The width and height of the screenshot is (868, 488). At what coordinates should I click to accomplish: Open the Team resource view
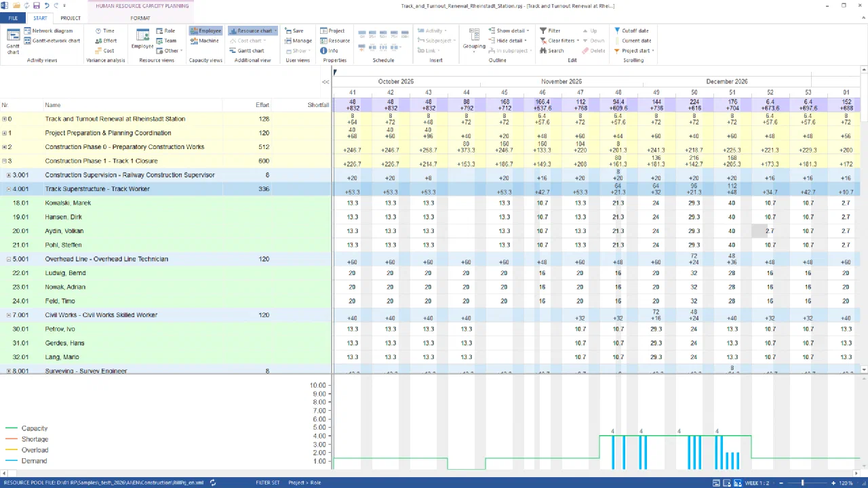(x=165, y=41)
